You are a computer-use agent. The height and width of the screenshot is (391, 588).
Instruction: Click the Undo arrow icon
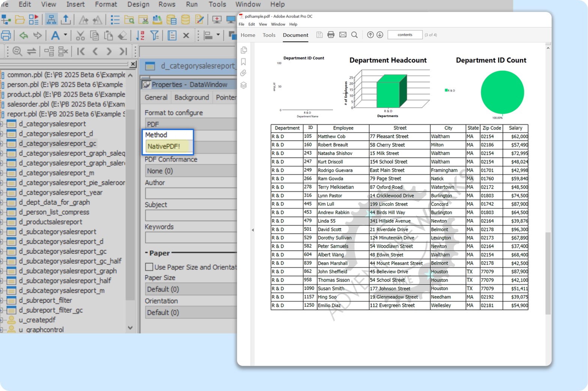(x=23, y=35)
